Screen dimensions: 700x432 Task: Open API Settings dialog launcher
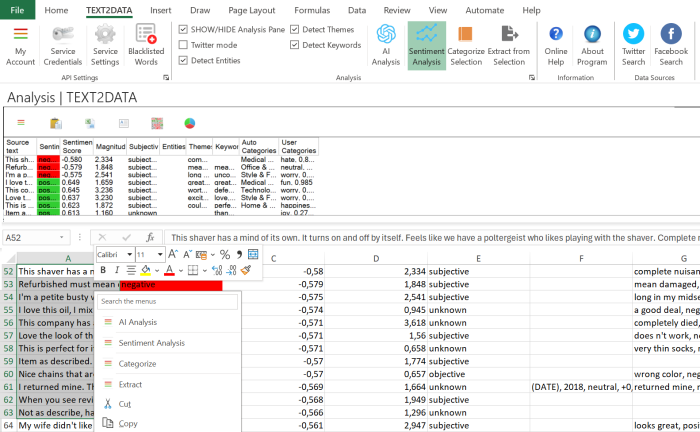click(166, 78)
